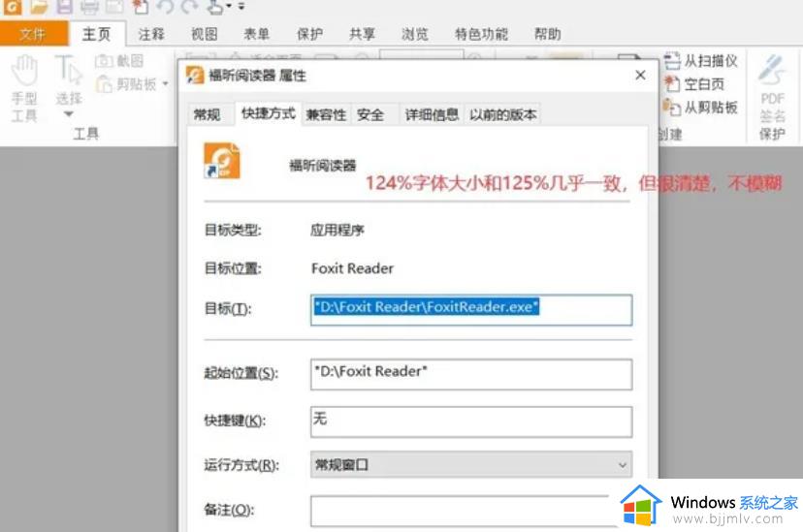This screenshot has width=803, height=532.
Task: Click the redo arrow in quick toolbar
Action: pyautogui.click(x=190, y=7)
